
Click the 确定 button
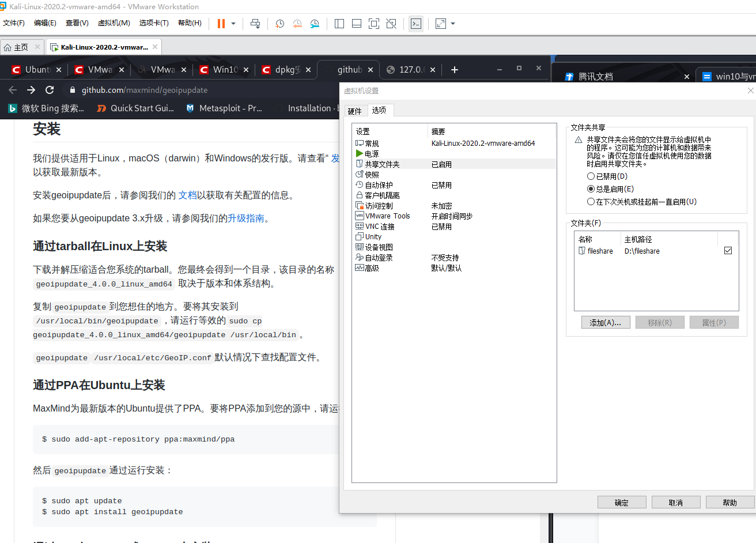(622, 503)
